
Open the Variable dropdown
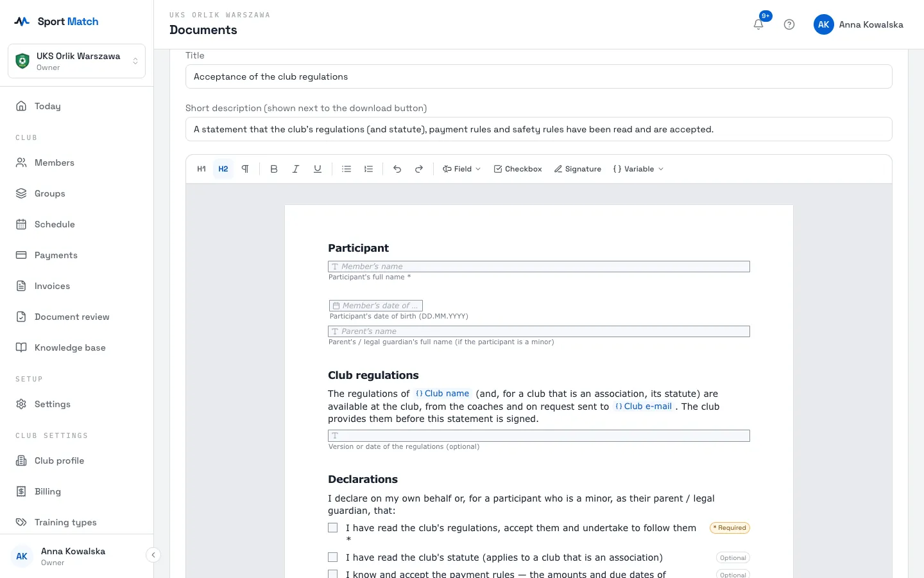tap(638, 169)
